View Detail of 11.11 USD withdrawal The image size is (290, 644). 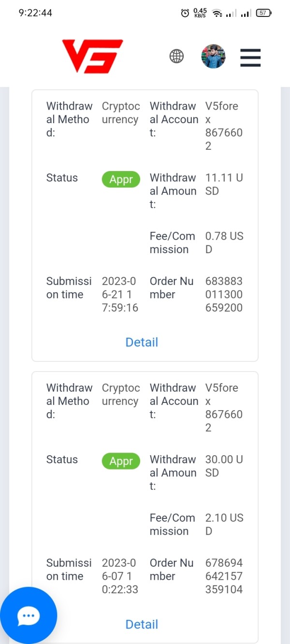pyautogui.click(x=142, y=342)
